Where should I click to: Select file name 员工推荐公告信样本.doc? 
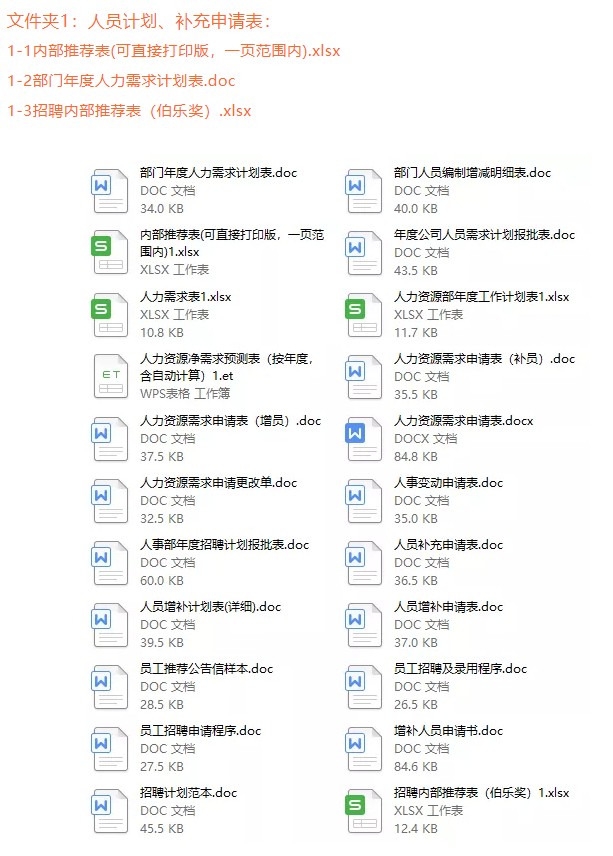tap(206, 668)
